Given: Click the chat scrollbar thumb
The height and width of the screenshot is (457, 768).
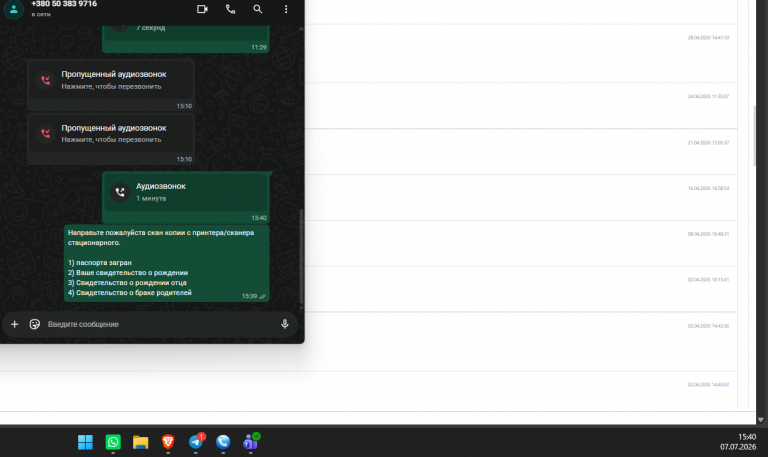Looking at the screenshot, I should point(301,256).
